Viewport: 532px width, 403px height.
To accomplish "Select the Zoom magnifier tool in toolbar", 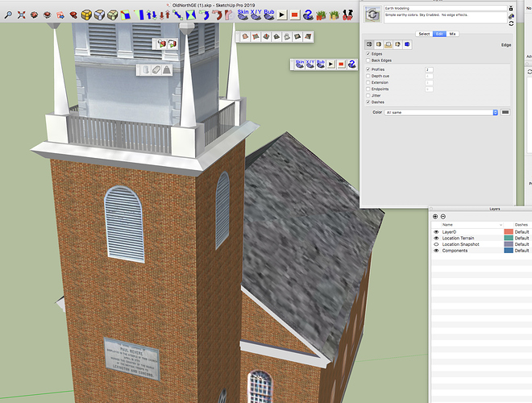I will (8, 15).
